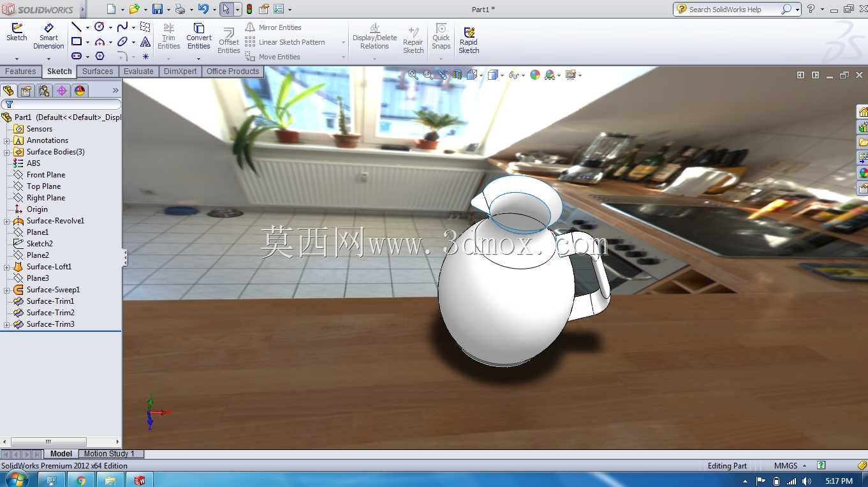The width and height of the screenshot is (868, 487).
Task: Click the Windows Start button
Action: [x=16, y=479]
